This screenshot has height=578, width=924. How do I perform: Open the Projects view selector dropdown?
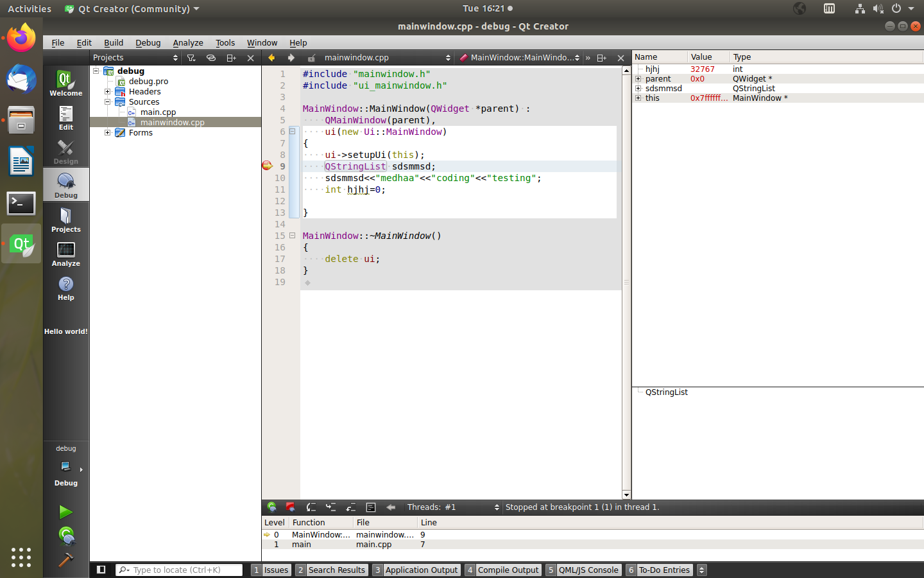point(135,58)
